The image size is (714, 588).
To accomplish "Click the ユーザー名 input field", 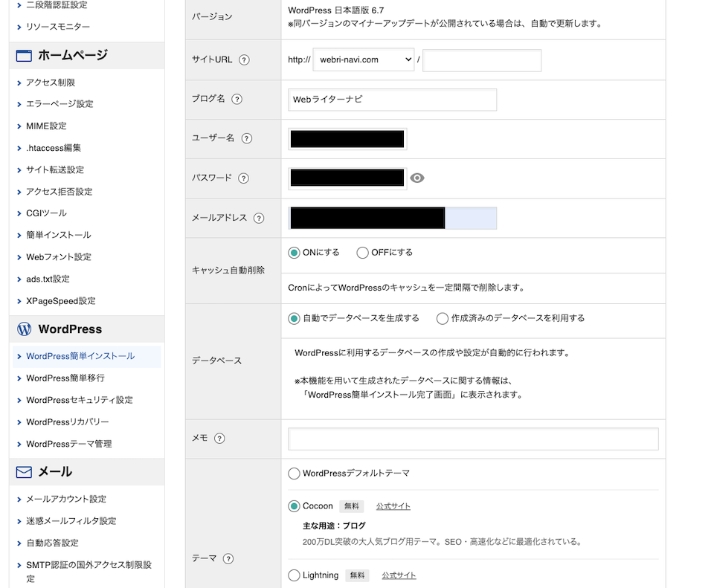I will click(347, 139).
